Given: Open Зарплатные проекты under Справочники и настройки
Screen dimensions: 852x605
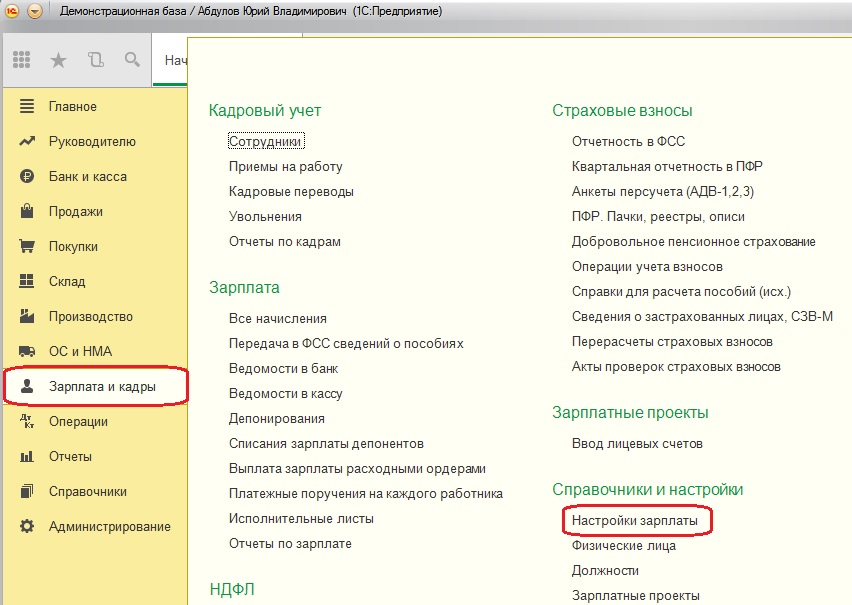Looking at the screenshot, I should coord(636,596).
